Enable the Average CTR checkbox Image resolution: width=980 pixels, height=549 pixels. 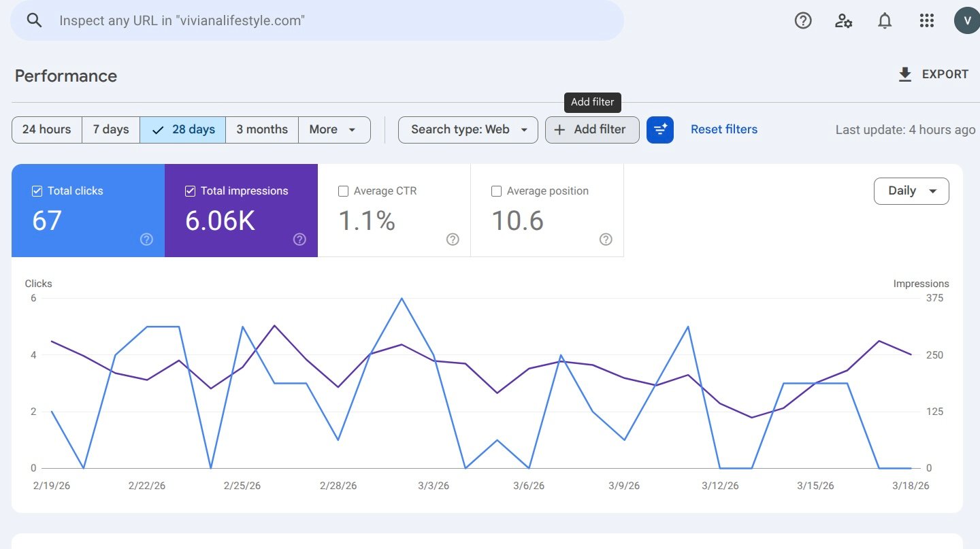tap(343, 191)
